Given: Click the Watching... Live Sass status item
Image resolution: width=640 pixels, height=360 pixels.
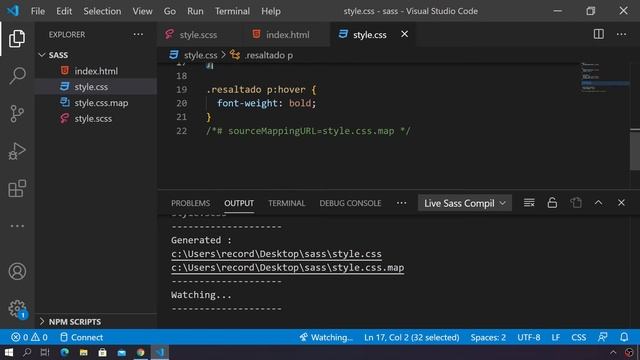Looking at the screenshot, I should pos(326,337).
